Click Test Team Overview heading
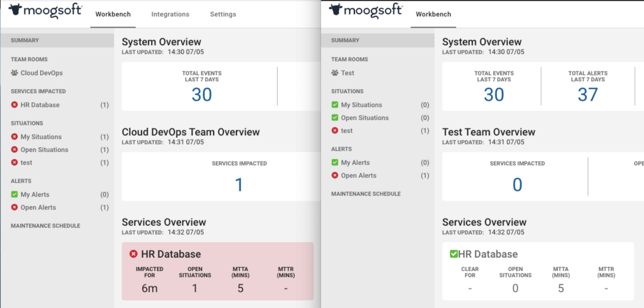Image resolution: width=644 pixels, height=308 pixels. click(x=488, y=132)
